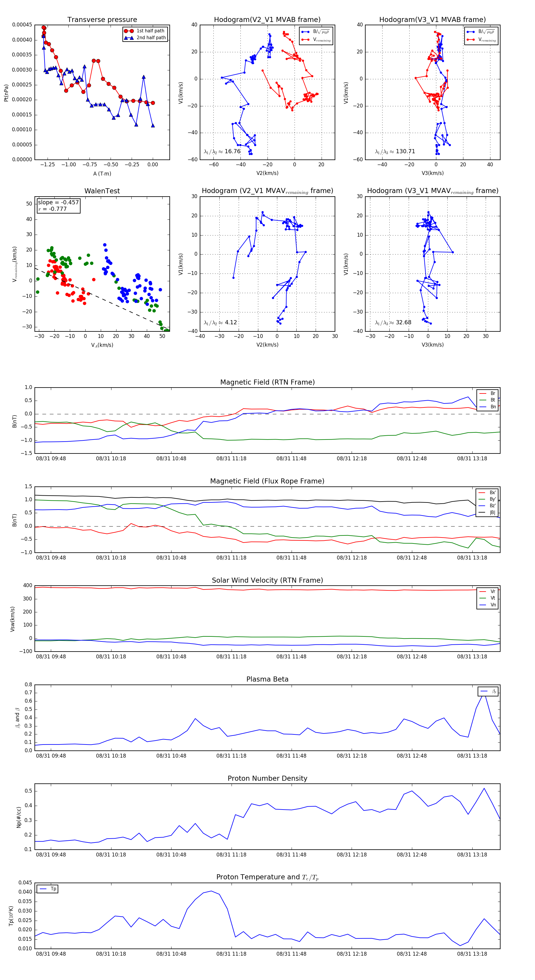535x980 pixels.
Task: Click 'Magnetic Field (Flux Rope Frame)' title
Action: point(267,481)
